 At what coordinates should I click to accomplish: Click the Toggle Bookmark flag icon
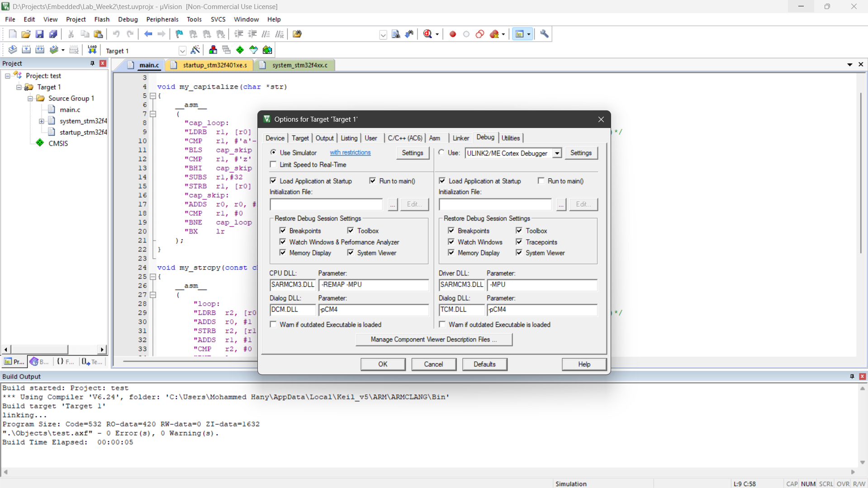coord(179,34)
